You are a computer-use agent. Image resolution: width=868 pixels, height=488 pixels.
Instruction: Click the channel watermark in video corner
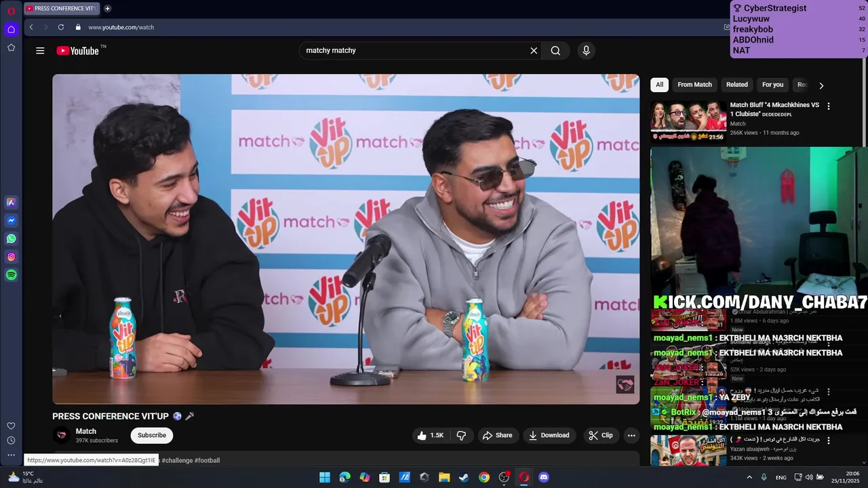click(x=625, y=384)
